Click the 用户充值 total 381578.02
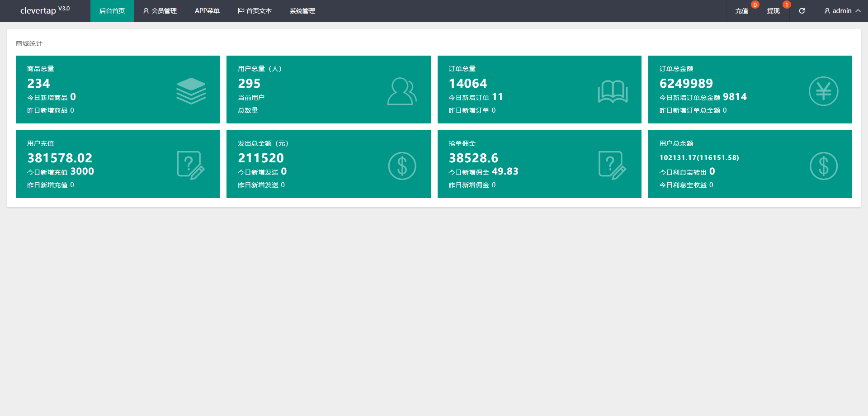The image size is (868, 416). [x=60, y=158]
